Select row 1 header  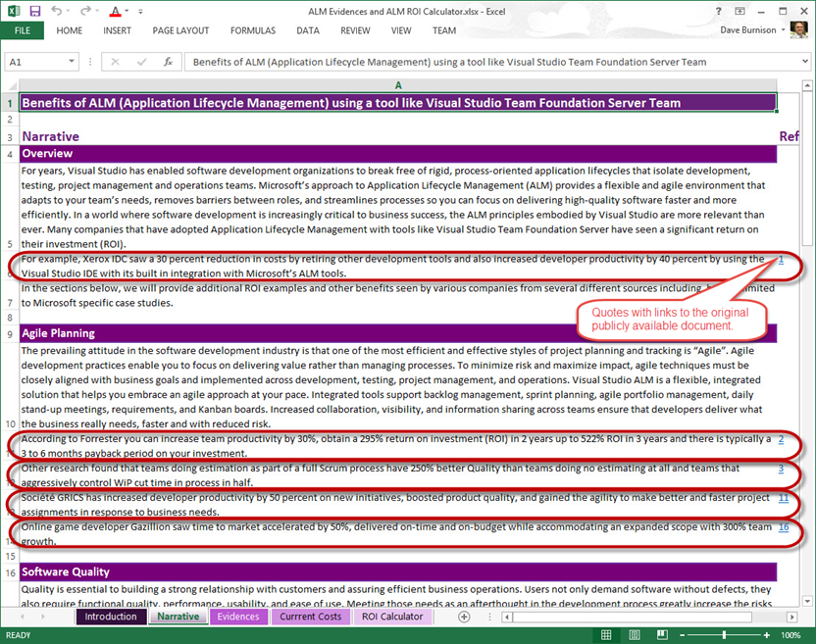coord(10,103)
